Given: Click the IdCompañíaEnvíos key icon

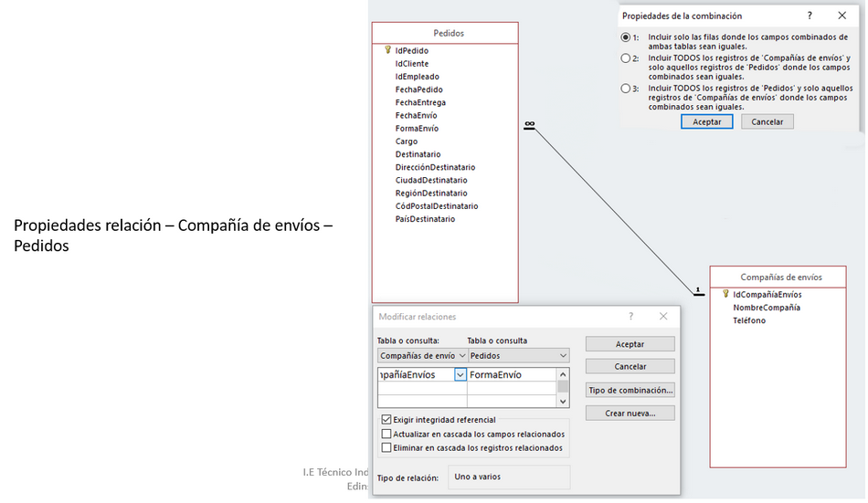Looking at the screenshot, I should (x=725, y=294).
